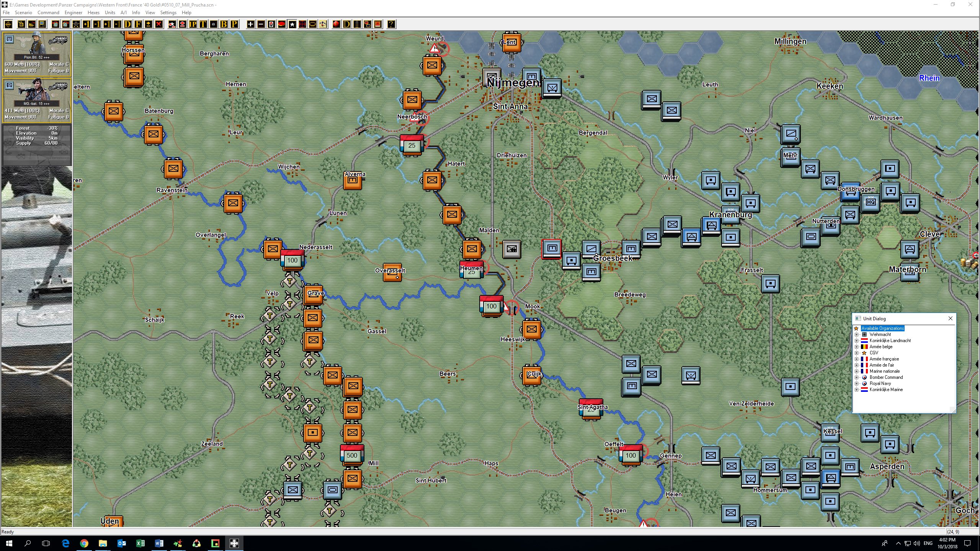Open Chrome from the taskbar

pyautogui.click(x=84, y=543)
